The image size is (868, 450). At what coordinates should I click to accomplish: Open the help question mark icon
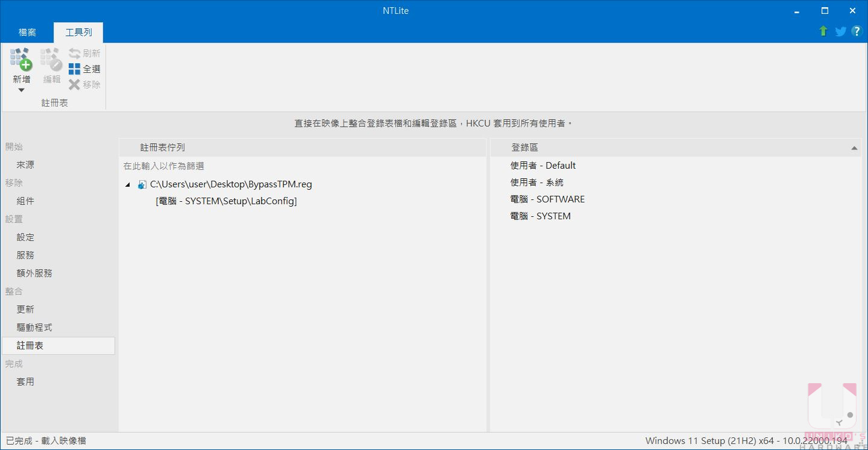[x=857, y=31]
